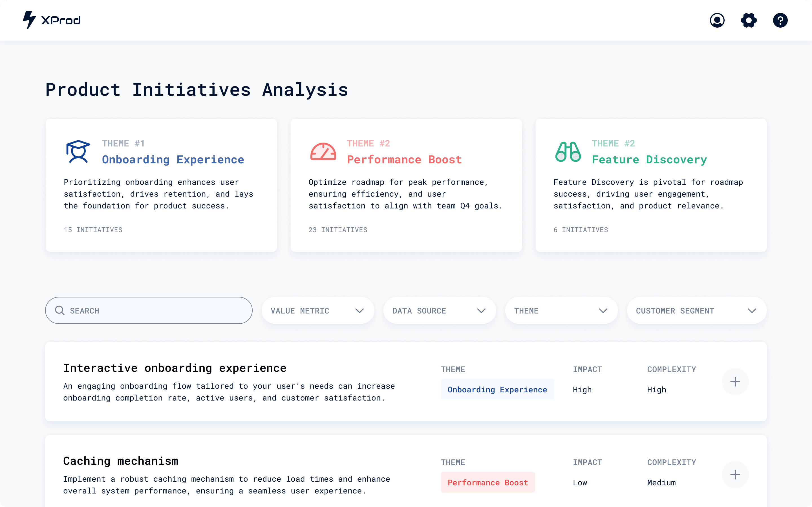The image size is (812, 507).
Task: Click the Performance Boost theme badge
Action: click(x=487, y=482)
